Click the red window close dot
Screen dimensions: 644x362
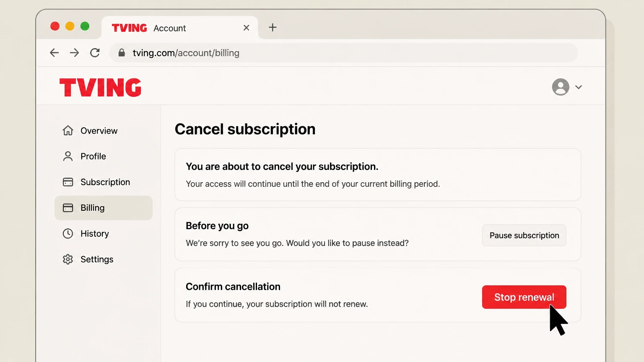coord(55,26)
